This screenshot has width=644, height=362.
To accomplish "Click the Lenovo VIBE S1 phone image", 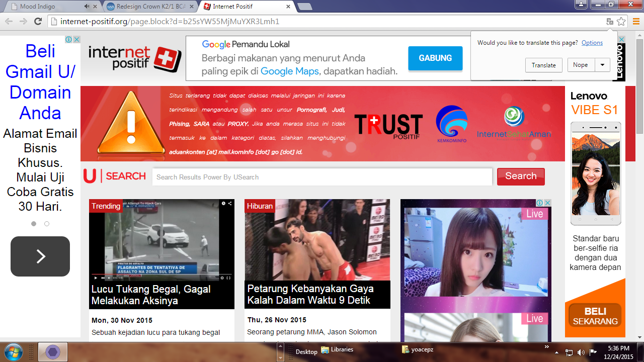I will (x=596, y=173).
